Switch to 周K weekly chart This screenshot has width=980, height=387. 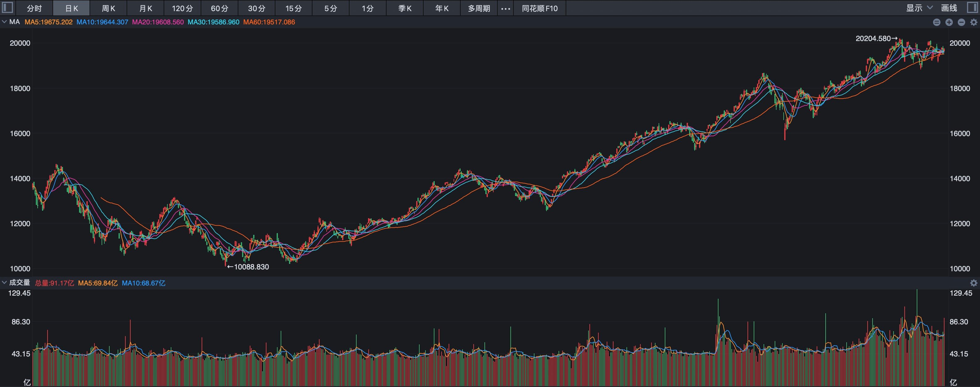pos(108,8)
